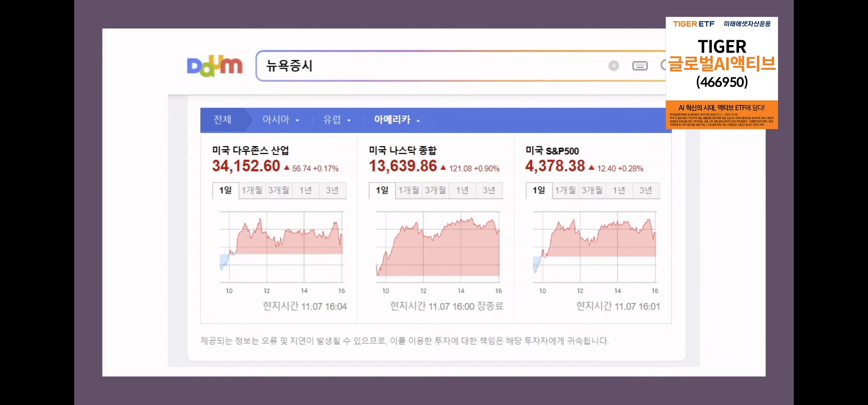Select the 3년 tab under S&P500
Image resolution: width=868 pixels, height=405 pixels.
(x=645, y=190)
